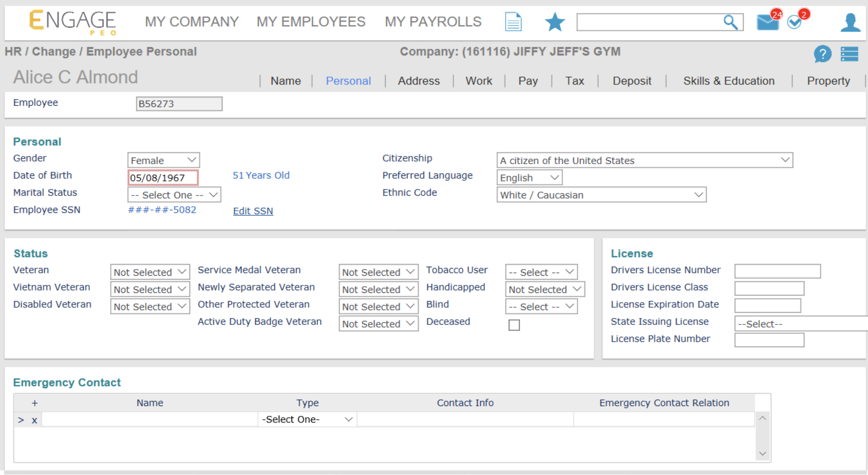Click the Edit SSN link

(x=253, y=211)
